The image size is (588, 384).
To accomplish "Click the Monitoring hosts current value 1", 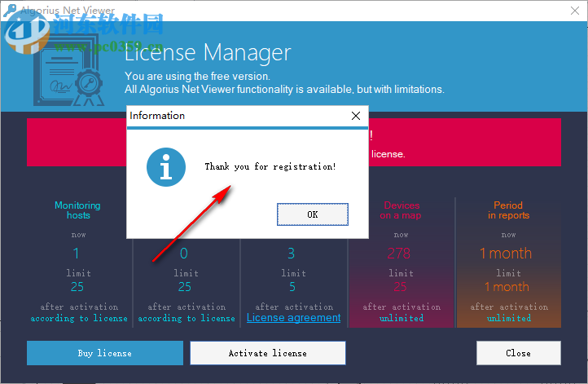I will pyautogui.click(x=76, y=254).
